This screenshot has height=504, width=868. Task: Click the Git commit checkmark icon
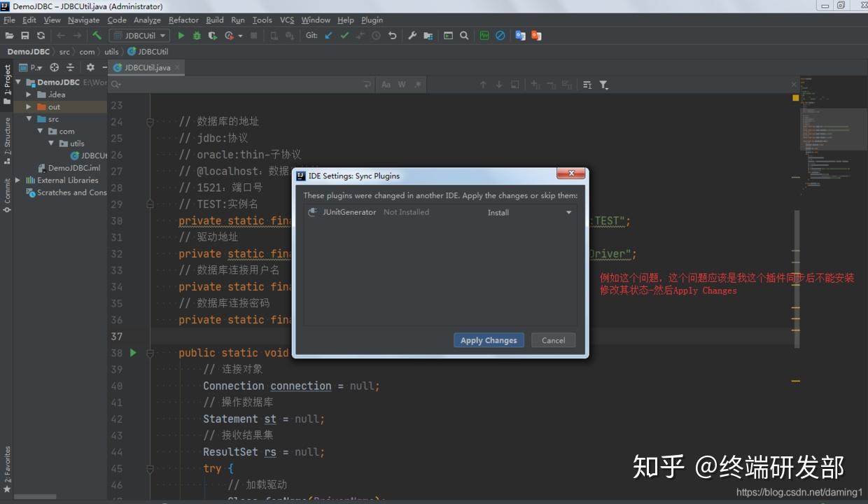pos(344,36)
